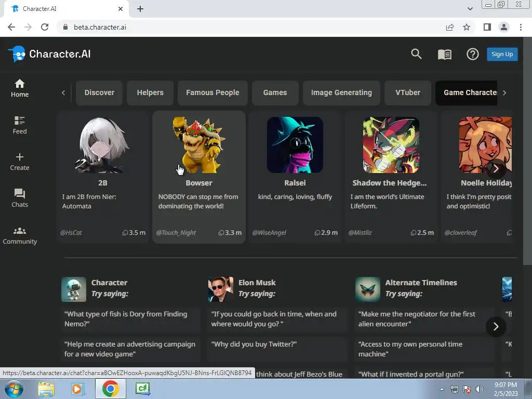
Task: Open the Bowser character avatar
Action: click(199, 145)
